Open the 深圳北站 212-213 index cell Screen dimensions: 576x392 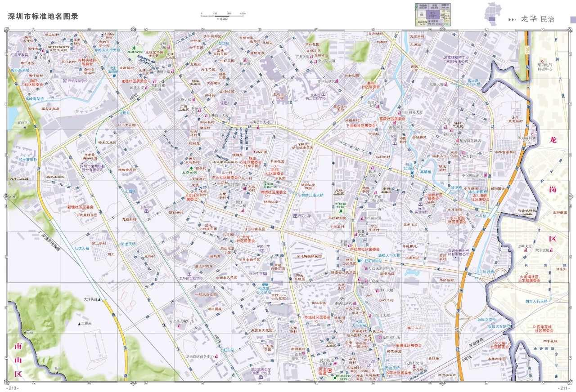(435, 22)
